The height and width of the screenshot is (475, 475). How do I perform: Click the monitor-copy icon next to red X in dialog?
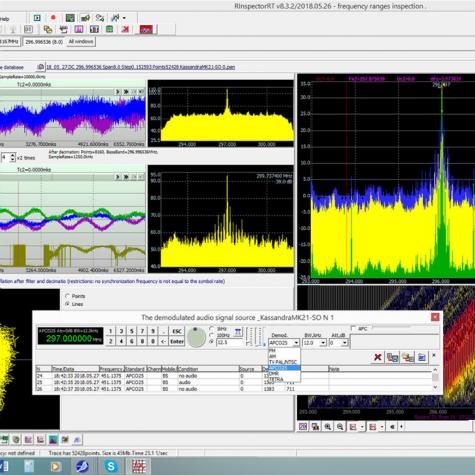point(393,357)
